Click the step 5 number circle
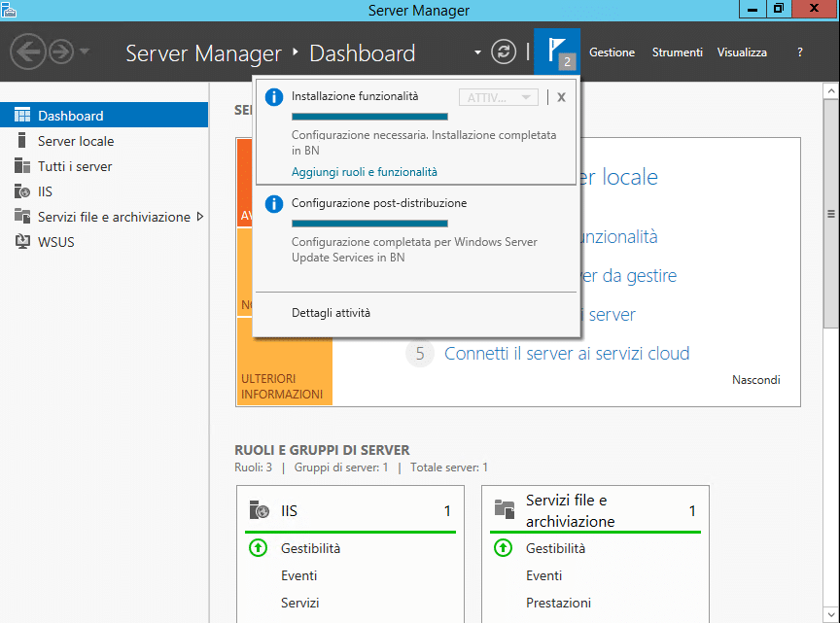 click(x=419, y=354)
